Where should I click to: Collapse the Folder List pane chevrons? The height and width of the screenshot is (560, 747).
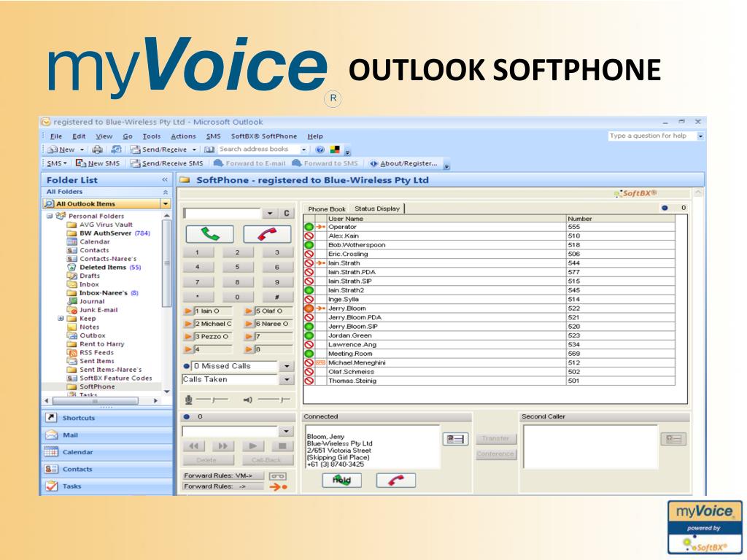pyautogui.click(x=165, y=180)
